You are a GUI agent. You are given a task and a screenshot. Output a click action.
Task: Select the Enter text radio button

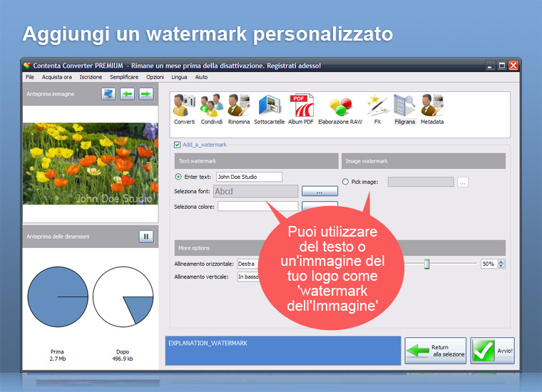point(178,177)
